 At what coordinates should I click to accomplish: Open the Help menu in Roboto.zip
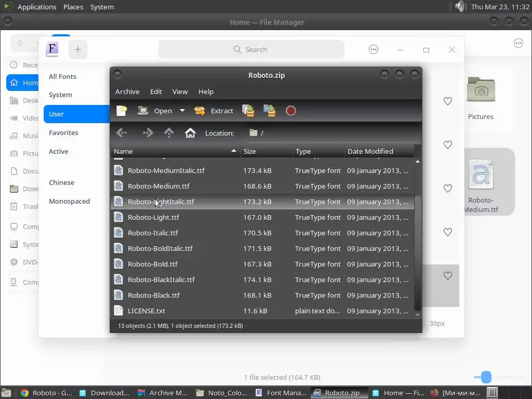tap(206, 91)
